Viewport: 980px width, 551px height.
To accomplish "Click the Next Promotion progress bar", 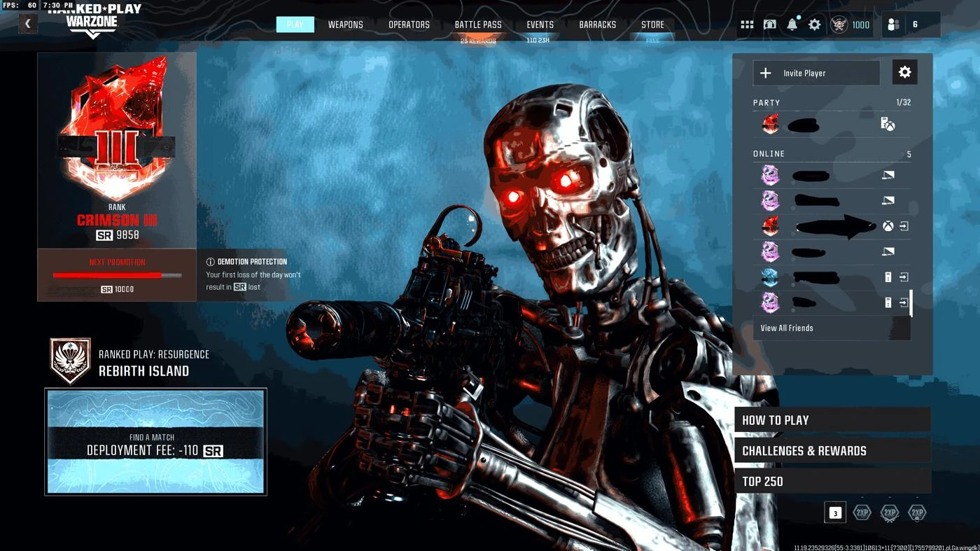I will 117,275.
